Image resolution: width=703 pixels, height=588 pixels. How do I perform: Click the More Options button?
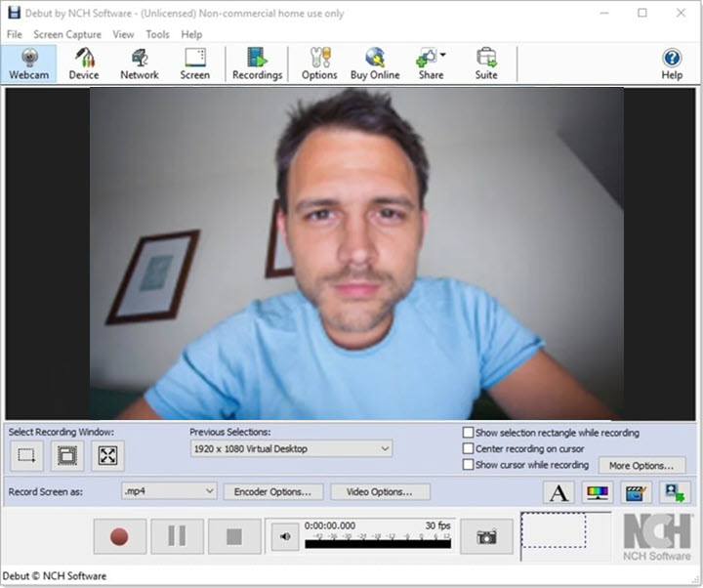click(641, 466)
